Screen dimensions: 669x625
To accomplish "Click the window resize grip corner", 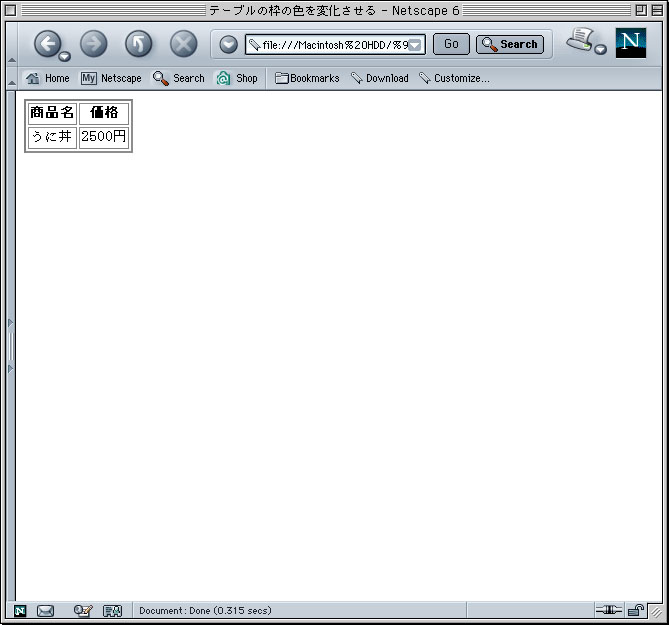I will pos(657,613).
